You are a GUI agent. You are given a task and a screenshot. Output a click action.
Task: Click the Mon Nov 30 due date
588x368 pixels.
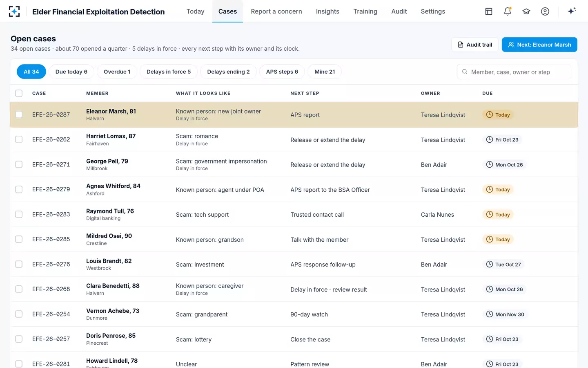505,314
